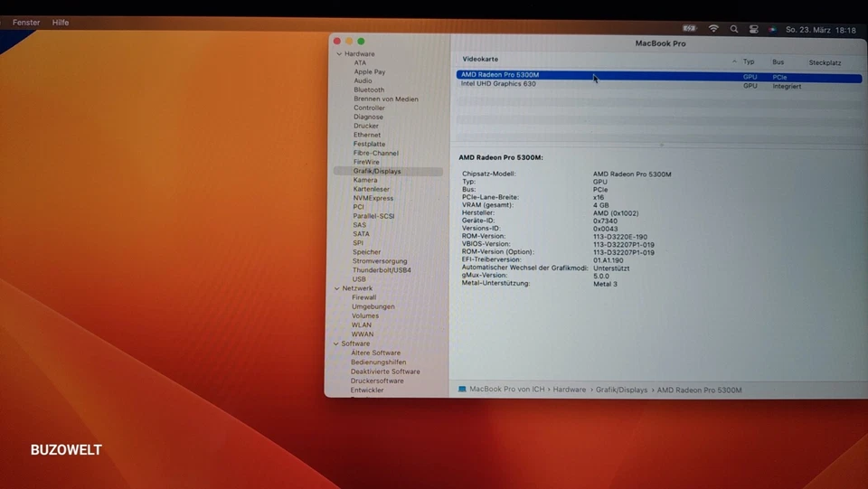The height and width of the screenshot is (489, 868).
Task: Collapse the Netzwerk section
Action: [336, 288]
